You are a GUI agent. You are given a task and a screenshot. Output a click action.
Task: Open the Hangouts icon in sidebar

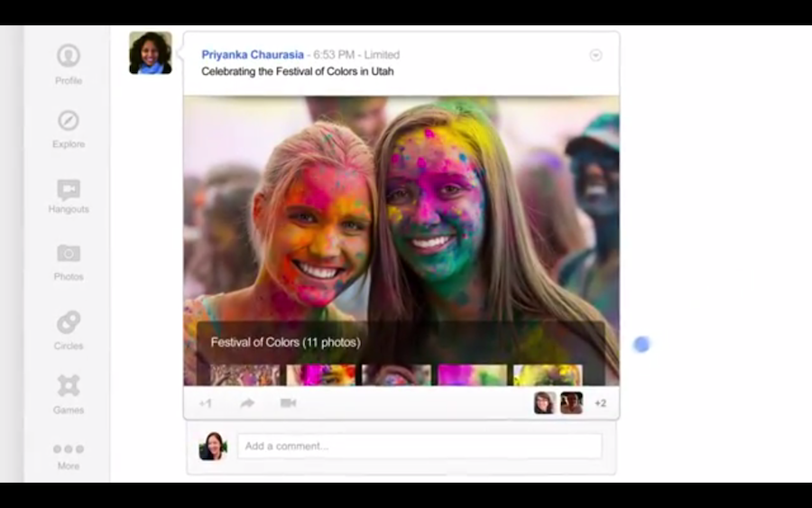(69, 189)
